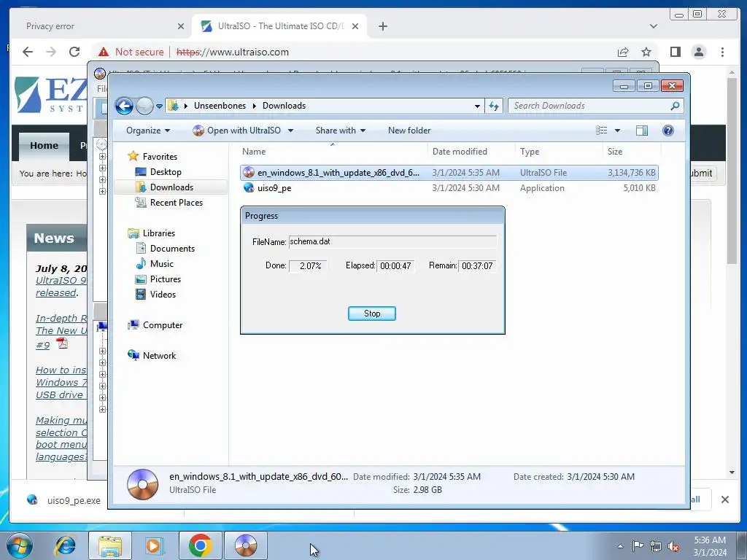747x560 pixels.
Task: Click New folder in toolbar
Action: pyautogui.click(x=409, y=131)
